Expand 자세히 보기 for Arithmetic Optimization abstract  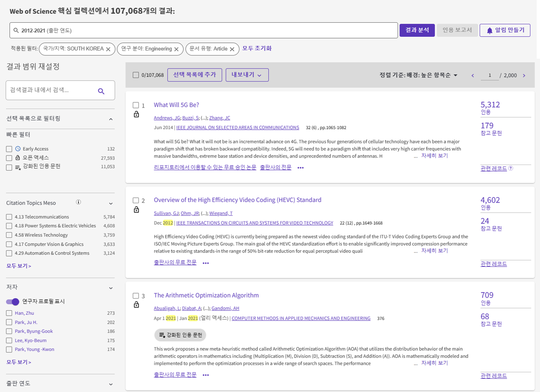pos(435,363)
